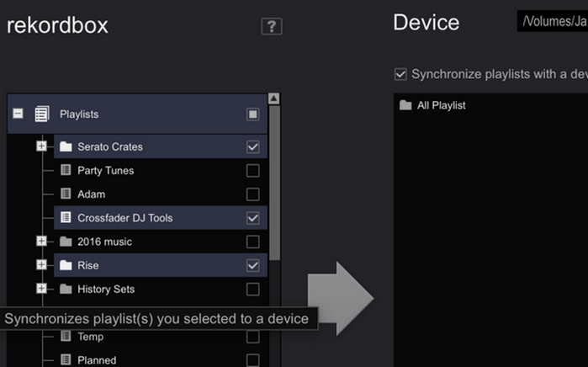Image resolution: width=588 pixels, height=367 pixels.
Task: Click the playlist tree scrollbar thumb
Action: [x=274, y=183]
